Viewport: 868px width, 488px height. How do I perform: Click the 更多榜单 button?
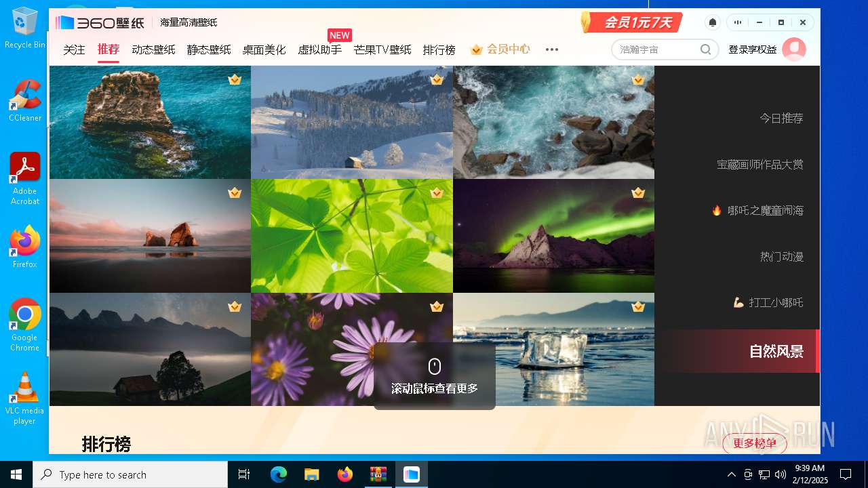(x=755, y=443)
